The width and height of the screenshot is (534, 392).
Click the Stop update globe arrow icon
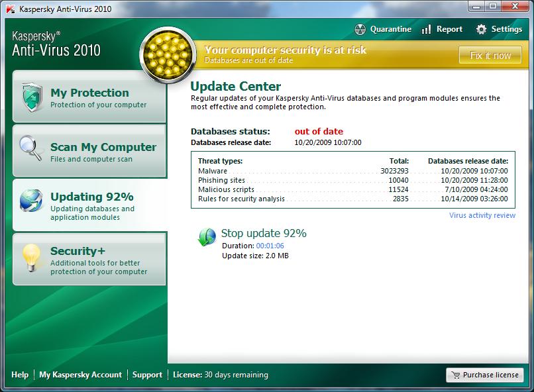207,237
